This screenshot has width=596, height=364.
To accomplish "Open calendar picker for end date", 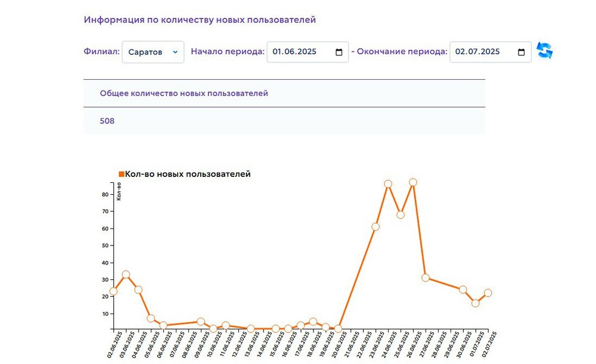I will click(521, 52).
